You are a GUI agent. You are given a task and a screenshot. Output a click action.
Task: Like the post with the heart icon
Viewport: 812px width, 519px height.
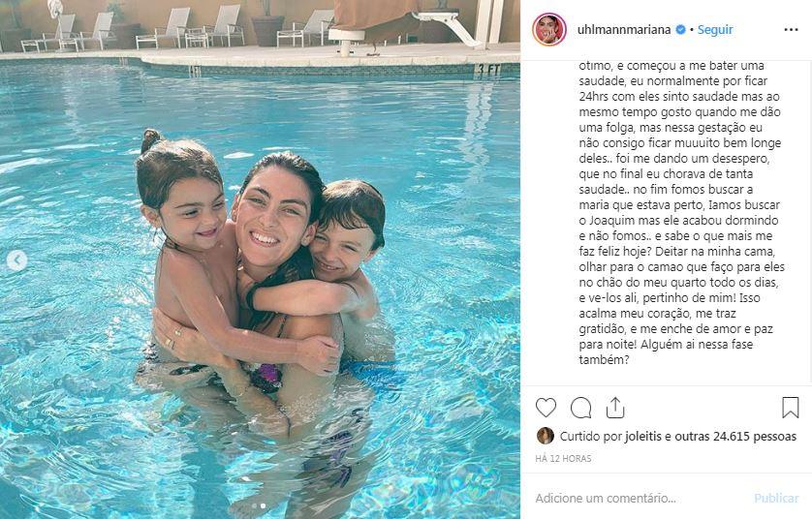[546, 408]
